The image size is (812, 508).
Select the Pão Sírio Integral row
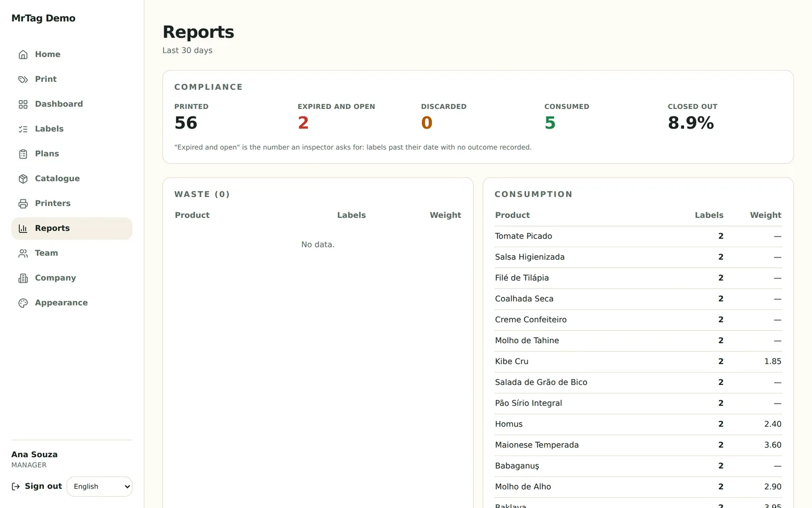638,403
